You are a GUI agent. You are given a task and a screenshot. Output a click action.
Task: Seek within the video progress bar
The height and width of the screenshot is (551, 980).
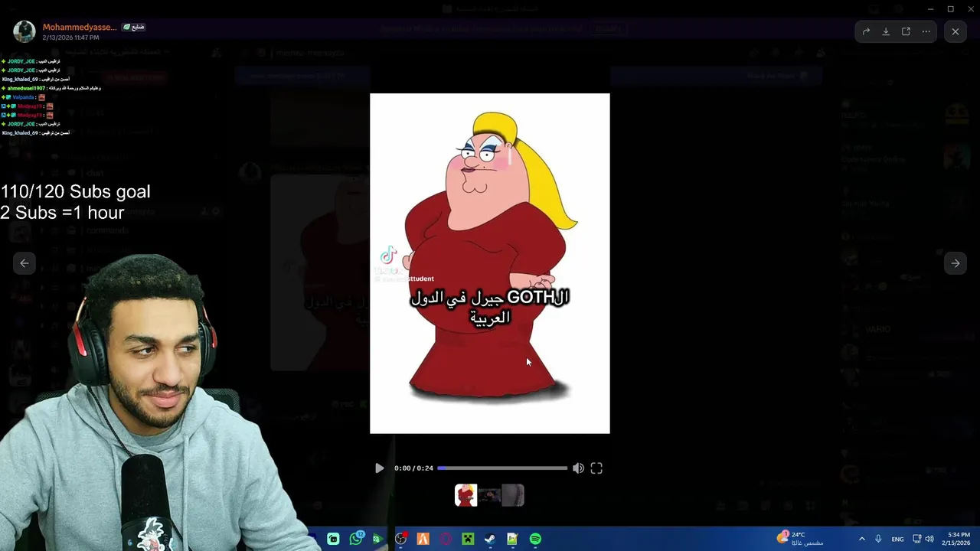pyautogui.click(x=502, y=468)
